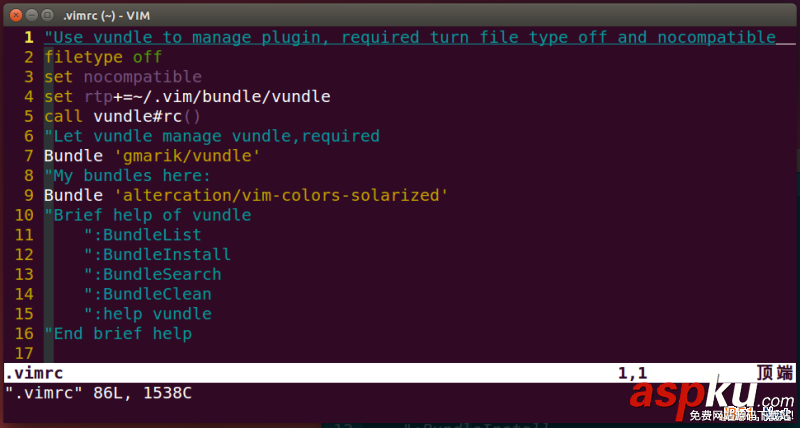Click the ':BundleSearch' comment line
This screenshot has height=428, width=800.
tap(153, 274)
